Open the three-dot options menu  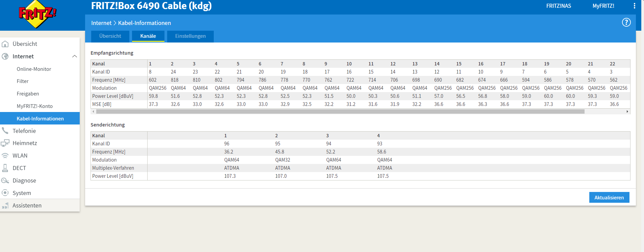point(635,6)
